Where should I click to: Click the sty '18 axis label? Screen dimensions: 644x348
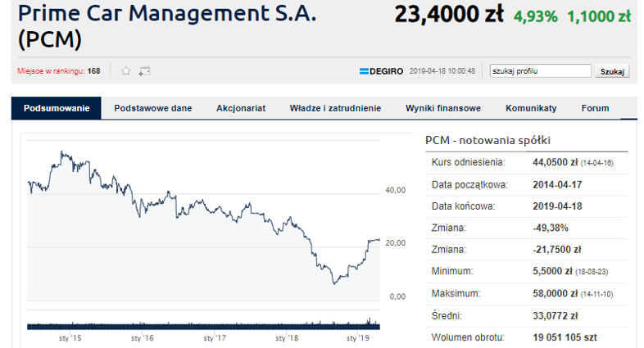(287, 338)
